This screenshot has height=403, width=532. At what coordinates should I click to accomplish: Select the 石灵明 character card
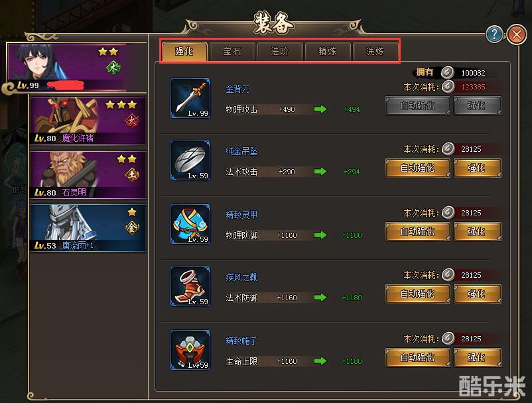[88, 175]
